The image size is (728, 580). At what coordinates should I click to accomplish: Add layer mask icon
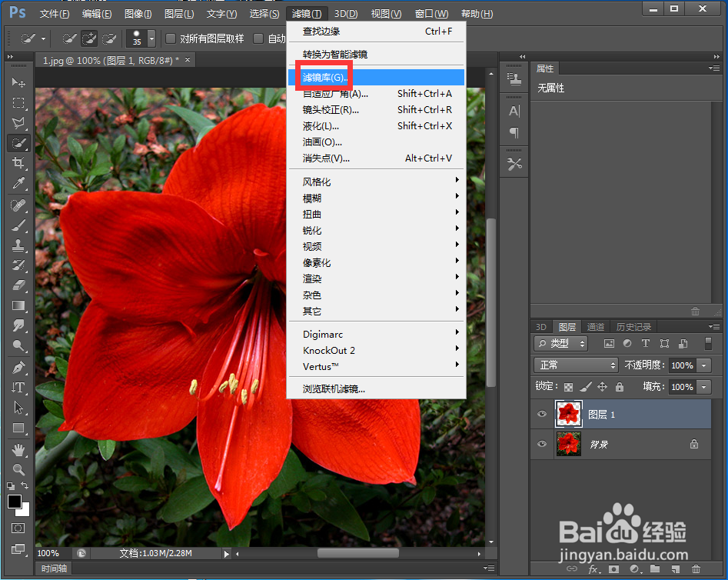613,569
